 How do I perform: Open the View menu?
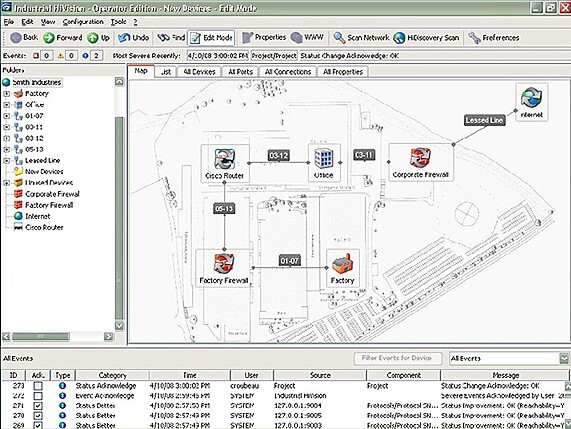coord(48,22)
